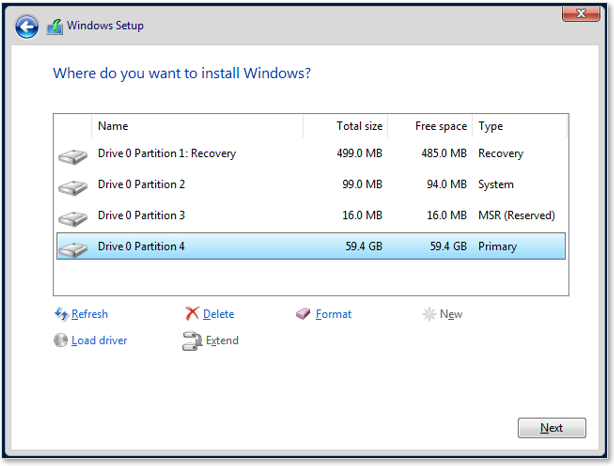Sort by the Free space column header
Viewport: 614px width, 466px height.
tap(430, 126)
